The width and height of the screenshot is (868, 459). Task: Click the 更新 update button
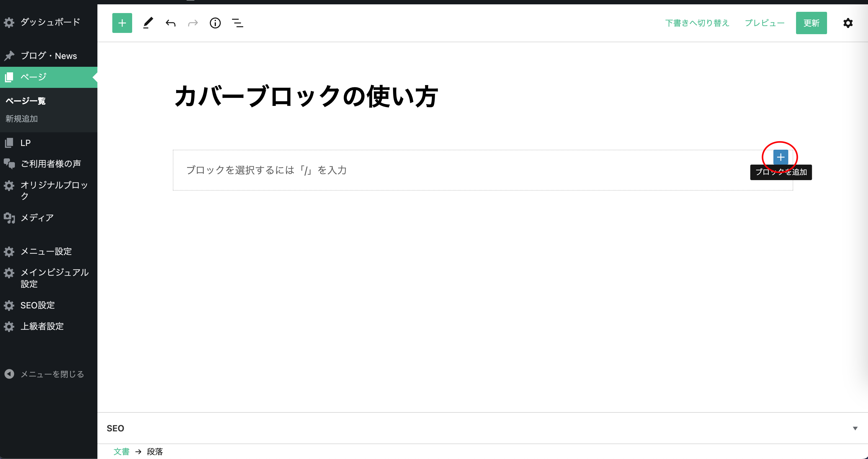[x=811, y=23]
